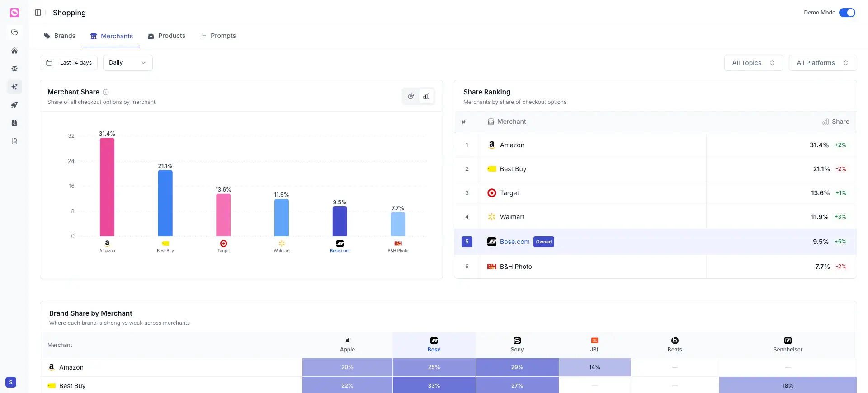Turn off the Demo Mode switch
This screenshot has width=868, height=393.
[x=847, y=13]
